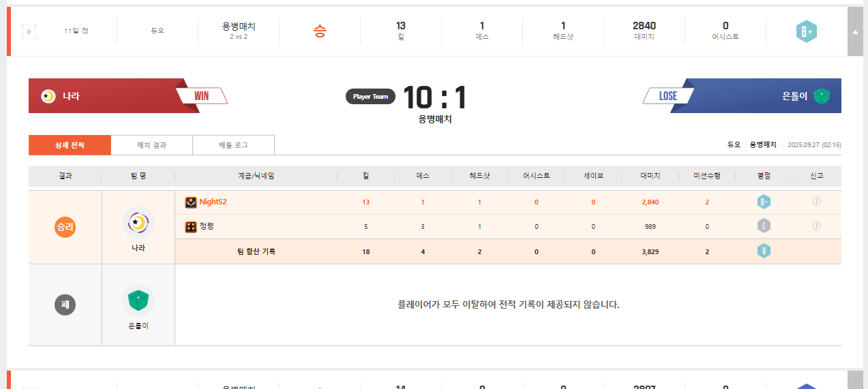Screen dimensions: 868x389
Task: Click the 나라 team emblem in results table
Action: 138,223
